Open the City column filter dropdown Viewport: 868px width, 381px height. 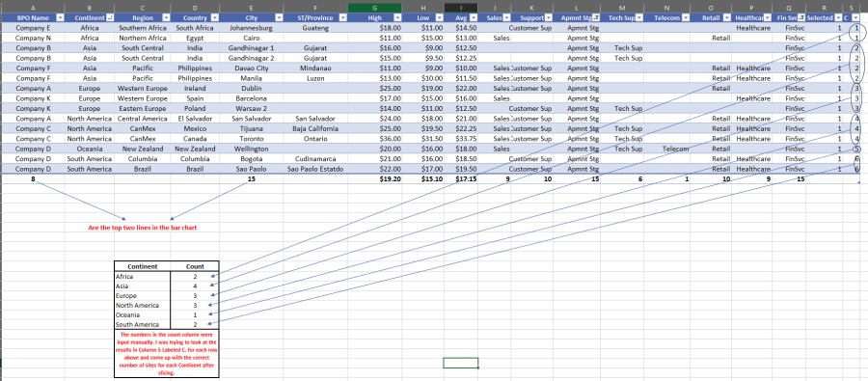278,17
